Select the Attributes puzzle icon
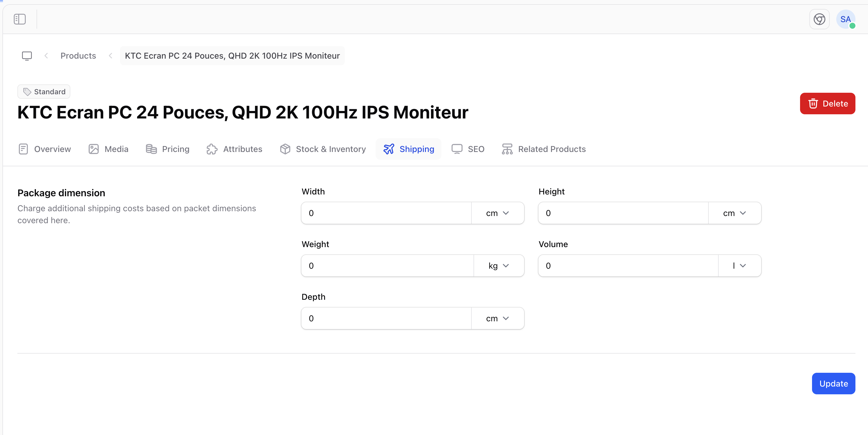Image resolution: width=868 pixels, height=435 pixels. [212, 149]
